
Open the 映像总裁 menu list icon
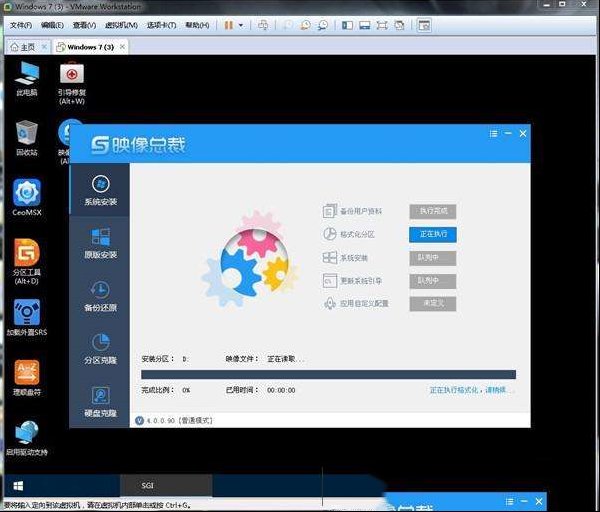(x=494, y=134)
